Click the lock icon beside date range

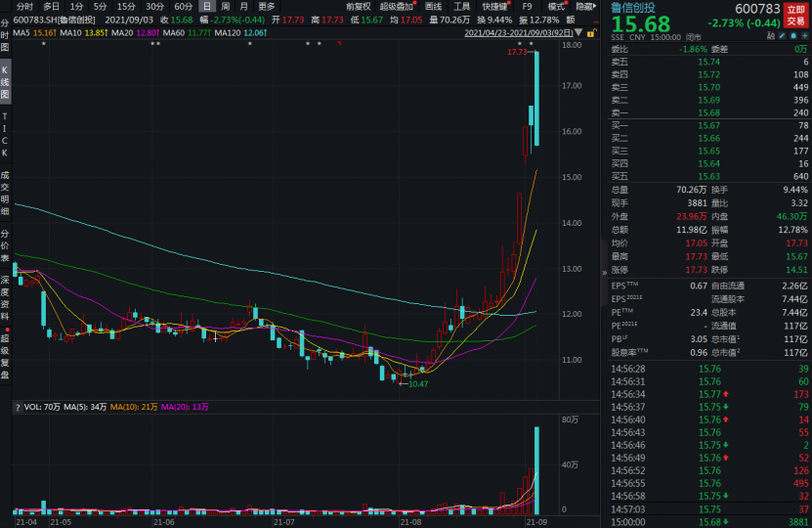(x=591, y=32)
